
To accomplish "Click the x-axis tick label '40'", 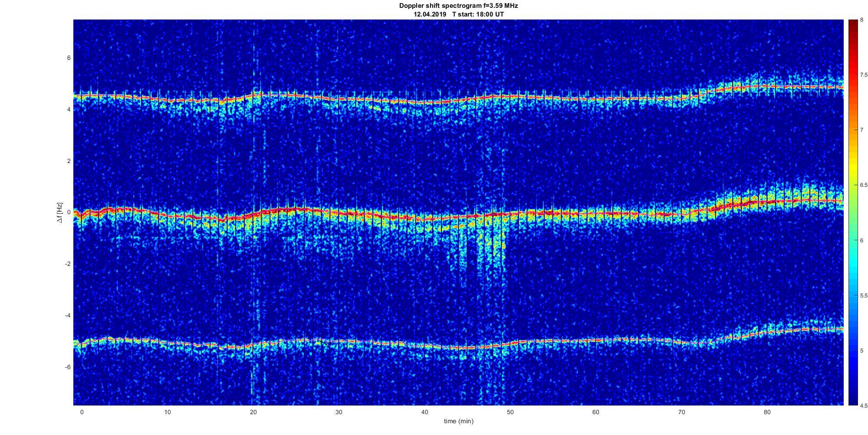I will [424, 412].
